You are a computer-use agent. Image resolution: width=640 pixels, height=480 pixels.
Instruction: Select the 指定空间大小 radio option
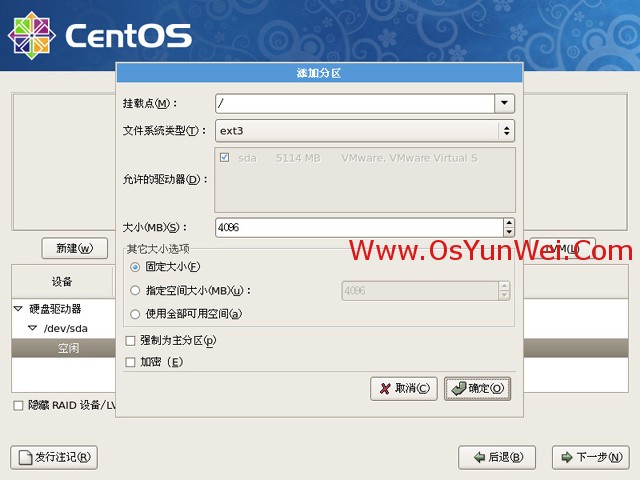coord(135,291)
